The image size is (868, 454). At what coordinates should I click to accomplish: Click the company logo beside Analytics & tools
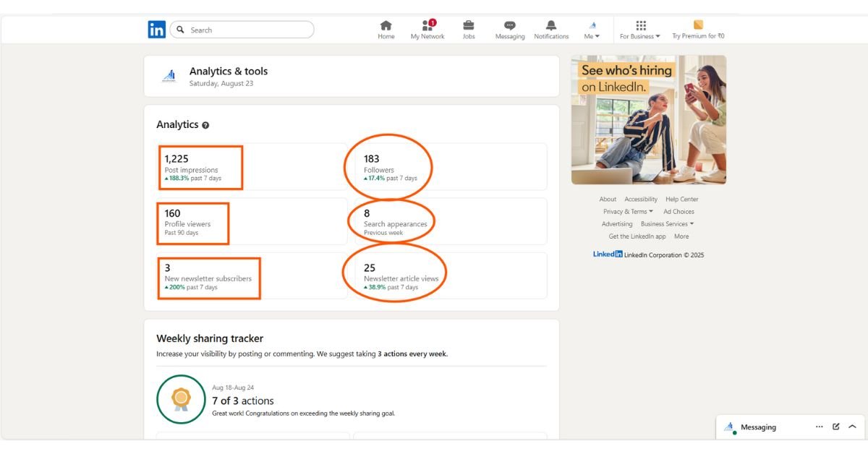169,76
